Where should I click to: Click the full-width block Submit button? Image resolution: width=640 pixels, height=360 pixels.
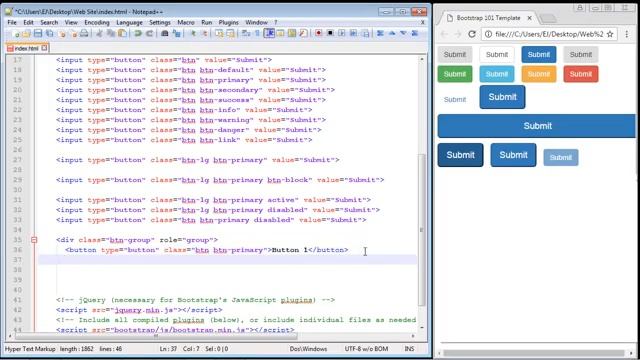(537, 126)
